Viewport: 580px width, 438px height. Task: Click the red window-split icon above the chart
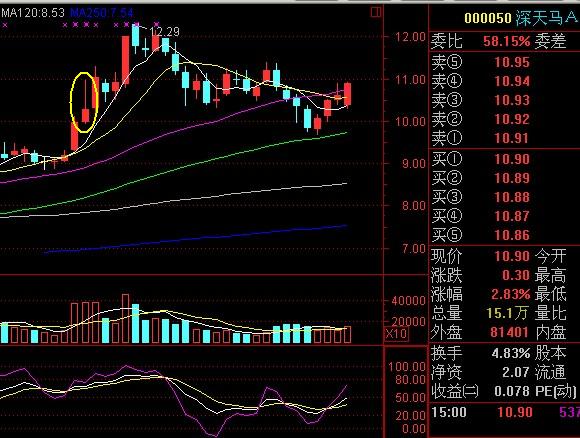(x=376, y=12)
